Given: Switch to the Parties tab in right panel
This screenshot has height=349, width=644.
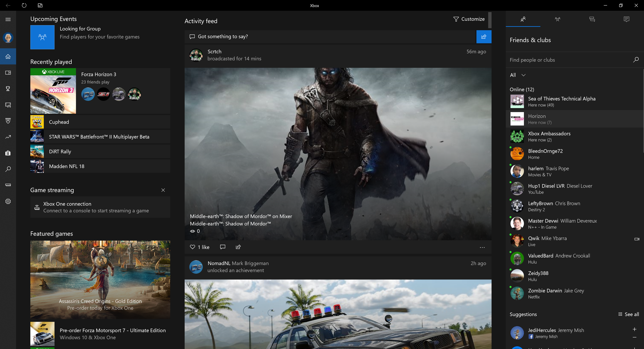Looking at the screenshot, I should tap(557, 19).
